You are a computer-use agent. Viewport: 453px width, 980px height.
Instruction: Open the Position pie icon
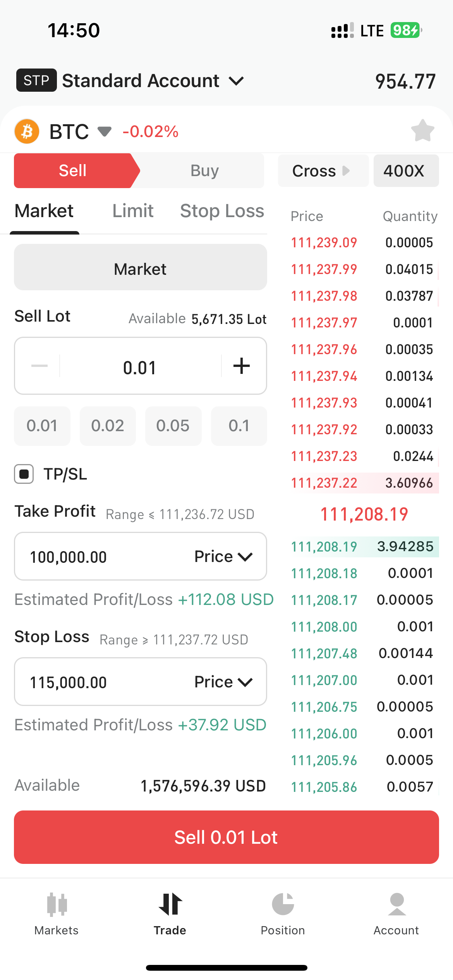283,905
